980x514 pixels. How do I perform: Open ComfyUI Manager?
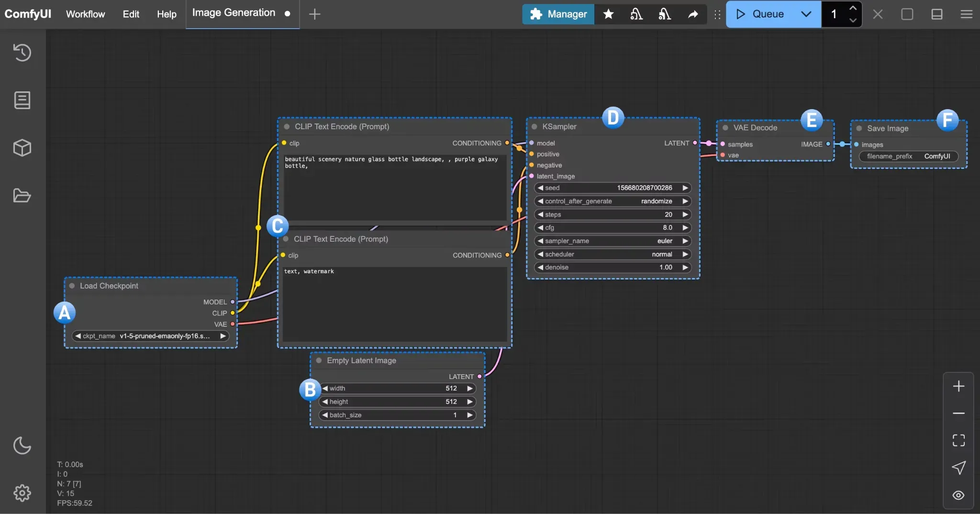(x=557, y=14)
